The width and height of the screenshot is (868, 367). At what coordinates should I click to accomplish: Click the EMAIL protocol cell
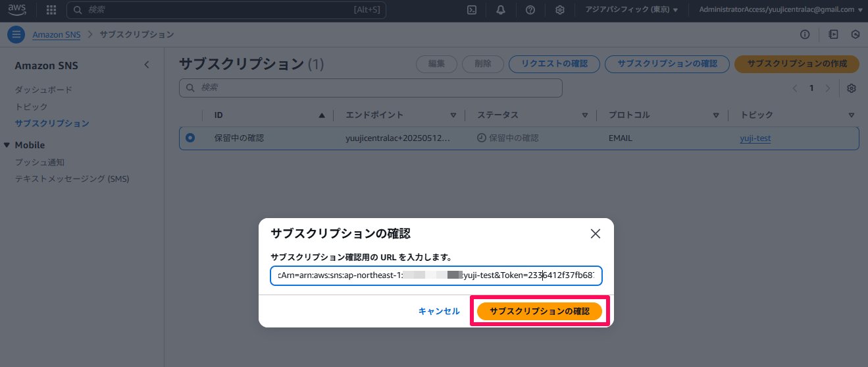click(x=620, y=138)
